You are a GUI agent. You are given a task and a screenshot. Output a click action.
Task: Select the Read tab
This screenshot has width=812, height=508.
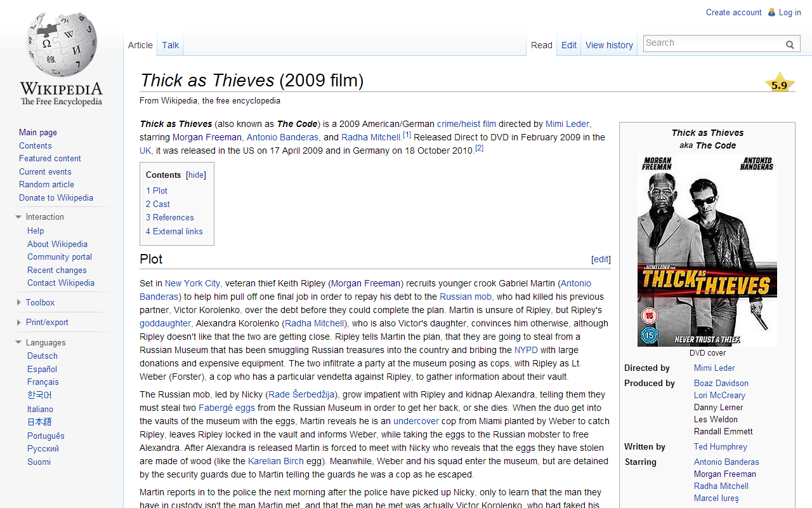tap(542, 45)
